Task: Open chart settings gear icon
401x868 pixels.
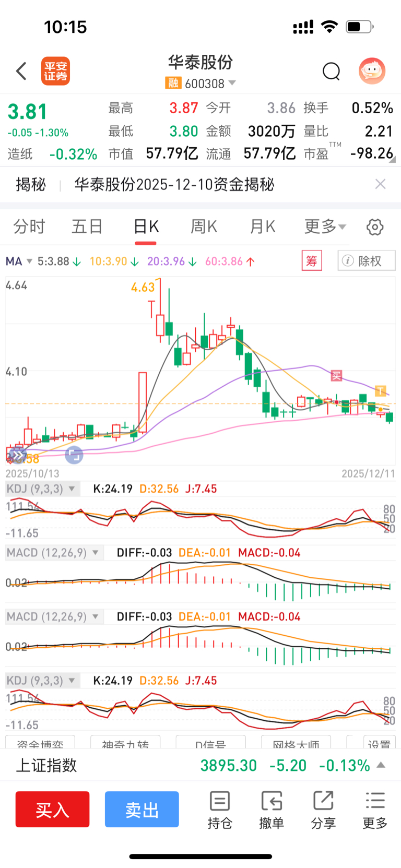Action: point(375,227)
